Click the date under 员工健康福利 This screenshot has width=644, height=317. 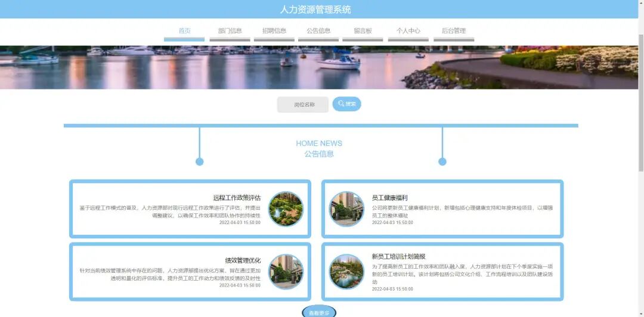pos(392,223)
